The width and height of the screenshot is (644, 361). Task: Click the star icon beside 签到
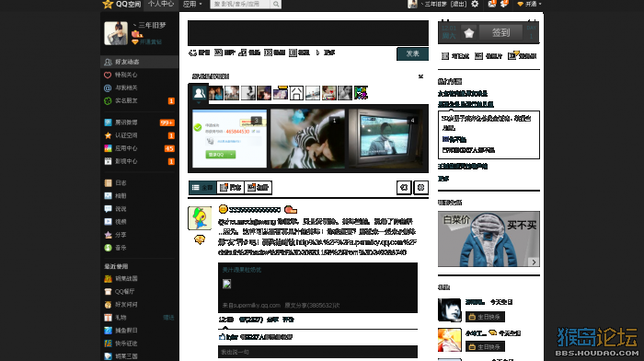(469, 33)
